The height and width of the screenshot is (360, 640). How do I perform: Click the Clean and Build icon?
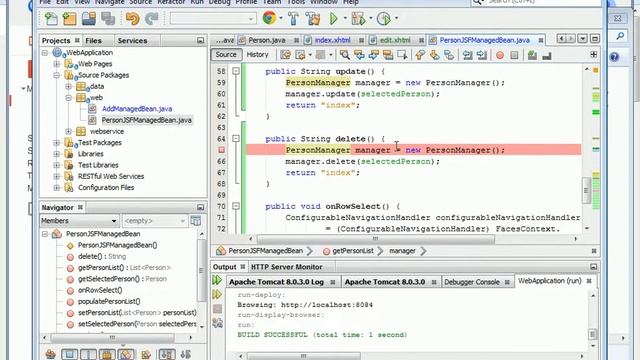click(x=313, y=18)
